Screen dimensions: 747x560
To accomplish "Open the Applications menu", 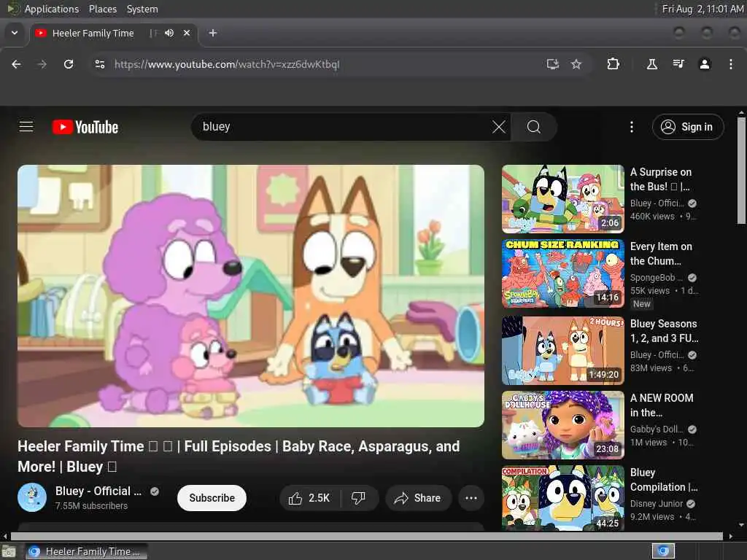I will click(x=52, y=9).
